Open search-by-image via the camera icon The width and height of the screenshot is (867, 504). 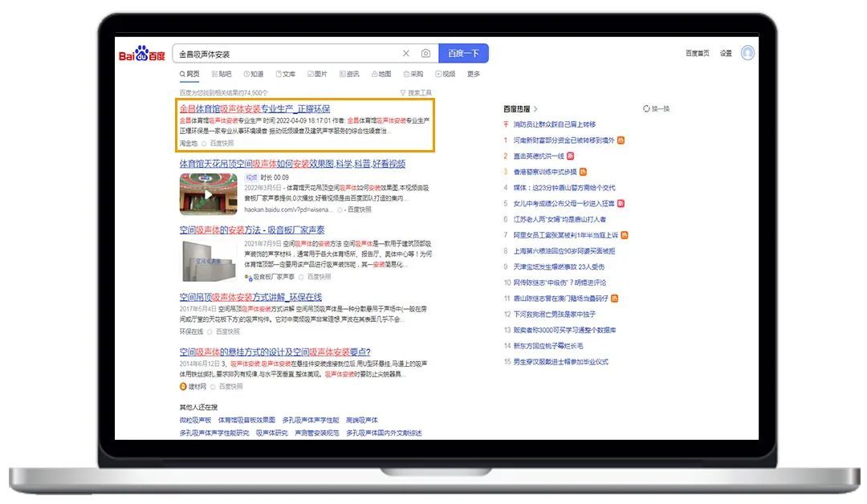click(424, 53)
